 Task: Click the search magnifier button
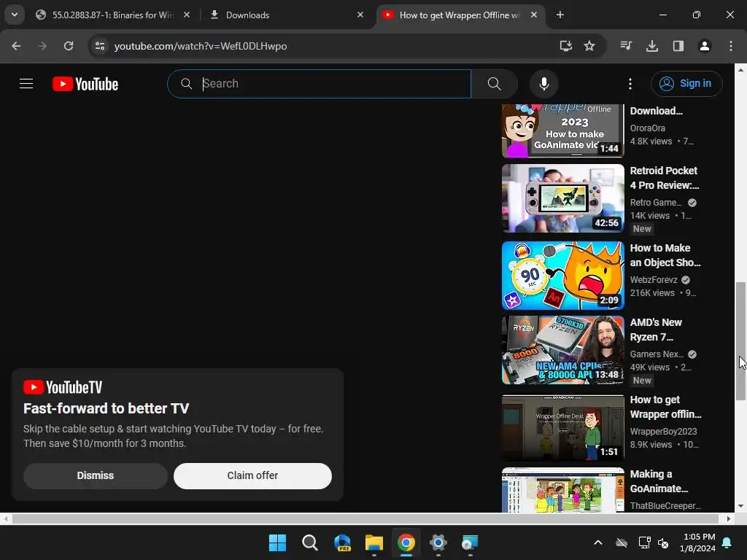click(x=495, y=84)
